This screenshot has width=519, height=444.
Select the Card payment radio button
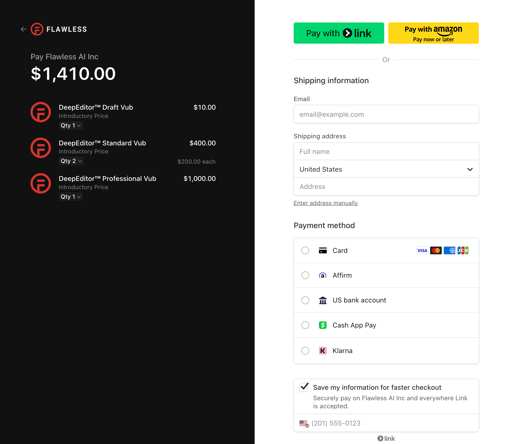coord(305,250)
